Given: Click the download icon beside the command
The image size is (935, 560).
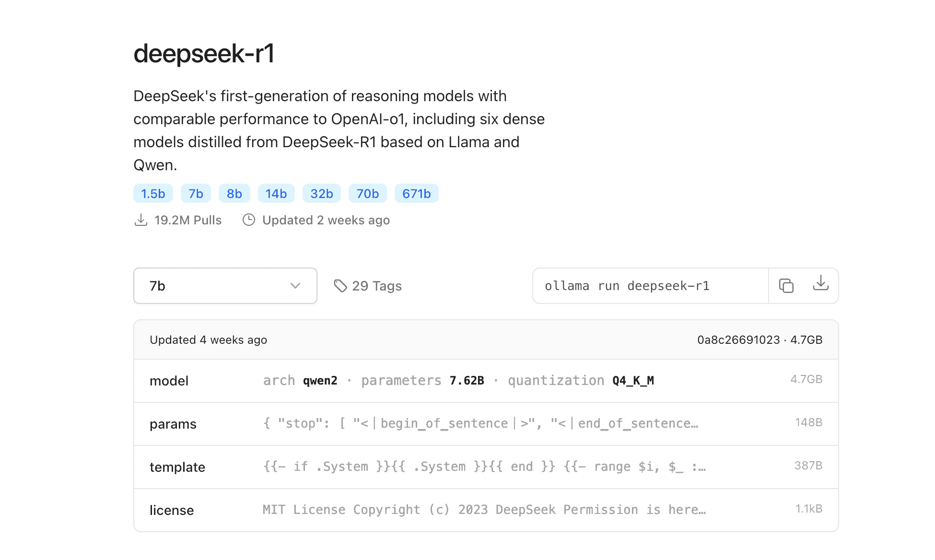Looking at the screenshot, I should pos(820,284).
